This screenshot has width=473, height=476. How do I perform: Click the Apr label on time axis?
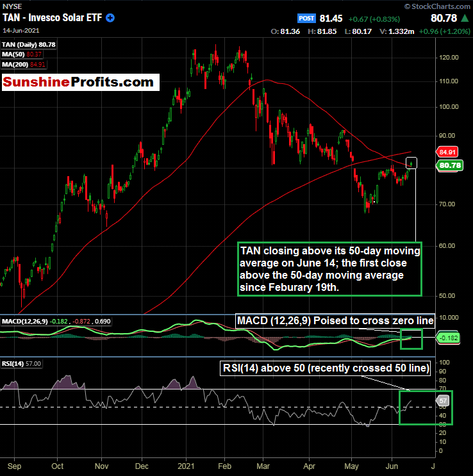pyautogui.click(x=310, y=466)
